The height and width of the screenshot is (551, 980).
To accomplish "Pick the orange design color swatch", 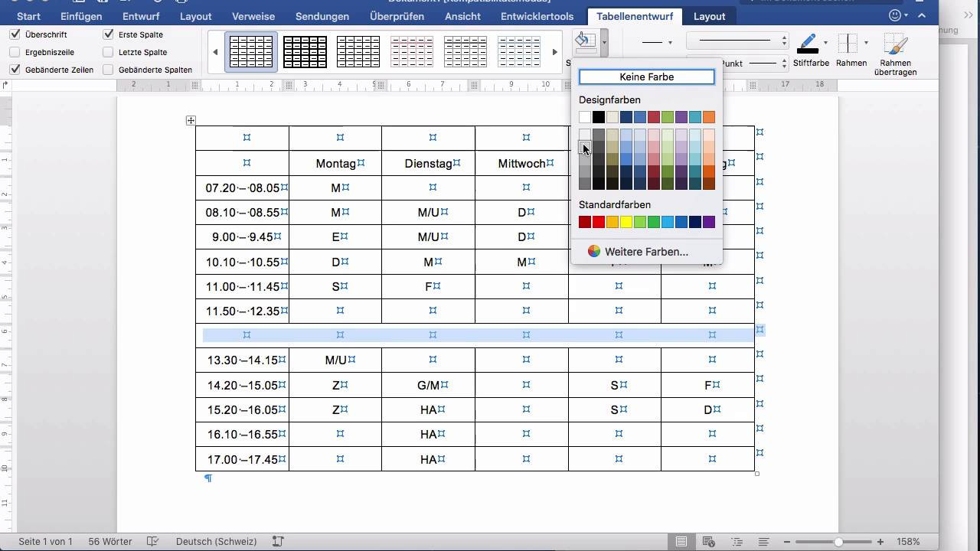I will [x=709, y=117].
